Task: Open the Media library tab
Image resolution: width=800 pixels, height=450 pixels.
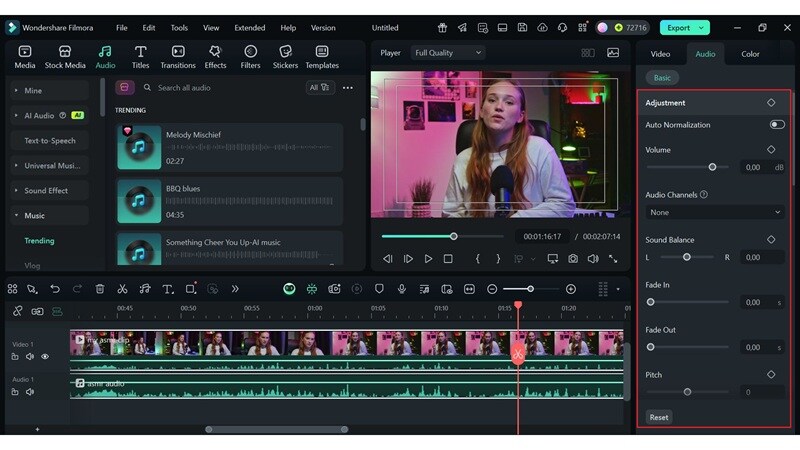Action: click(x=24, y=57)
